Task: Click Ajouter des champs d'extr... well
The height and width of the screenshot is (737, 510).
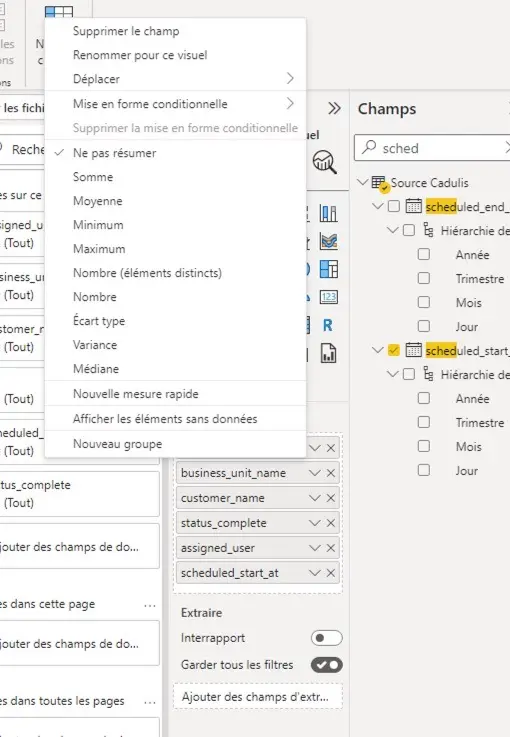Action: coord(258,696)
